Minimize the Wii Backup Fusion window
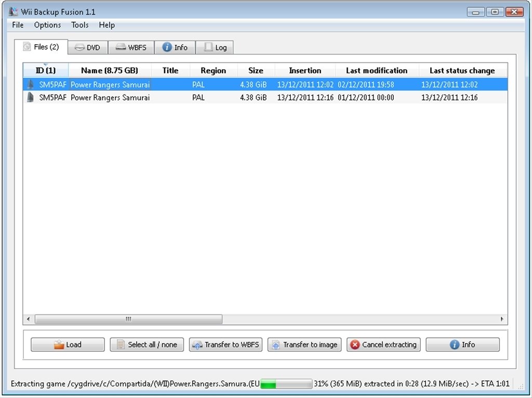 476,12
